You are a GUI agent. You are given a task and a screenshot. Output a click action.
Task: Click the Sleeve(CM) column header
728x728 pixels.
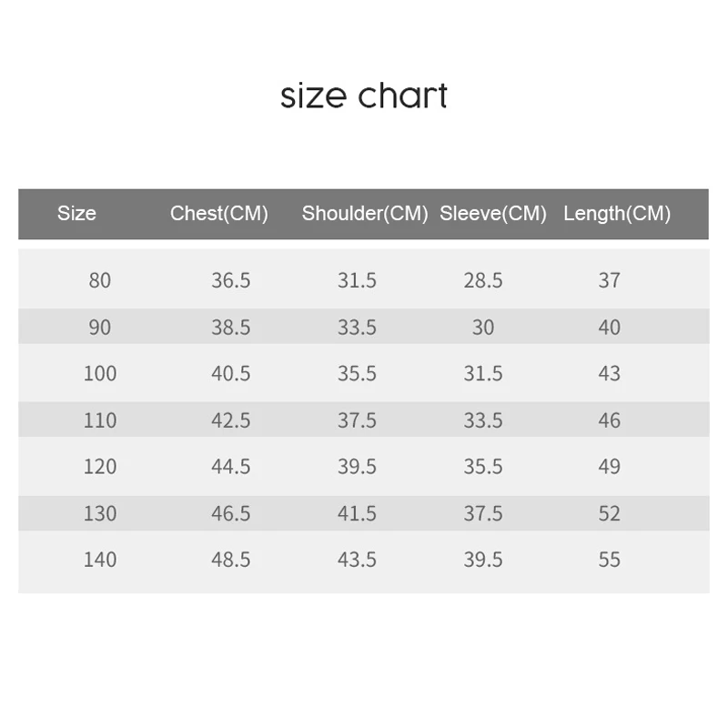point(493,214)
